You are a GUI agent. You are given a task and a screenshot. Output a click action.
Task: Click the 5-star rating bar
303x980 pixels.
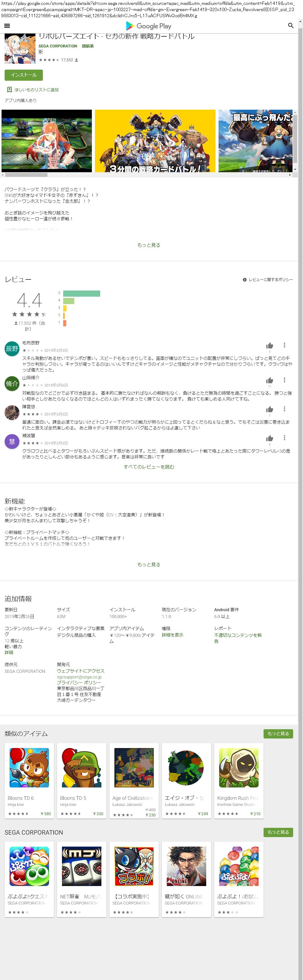(x=81, y=293)
